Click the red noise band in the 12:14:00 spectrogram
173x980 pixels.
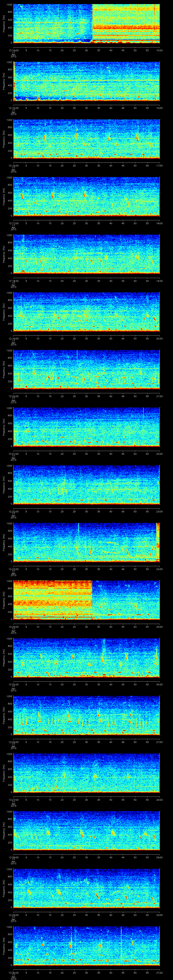(126, 27)
